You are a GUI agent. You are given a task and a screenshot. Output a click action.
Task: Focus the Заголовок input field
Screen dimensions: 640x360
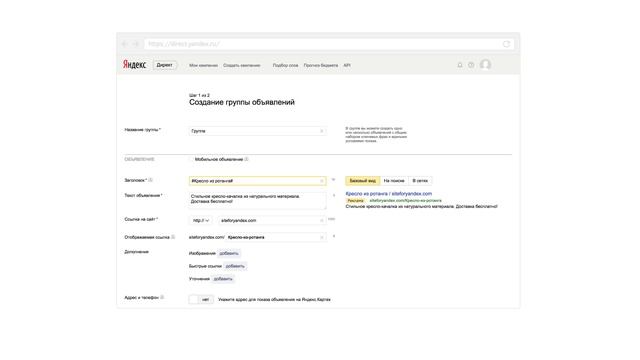pos(257,181)
